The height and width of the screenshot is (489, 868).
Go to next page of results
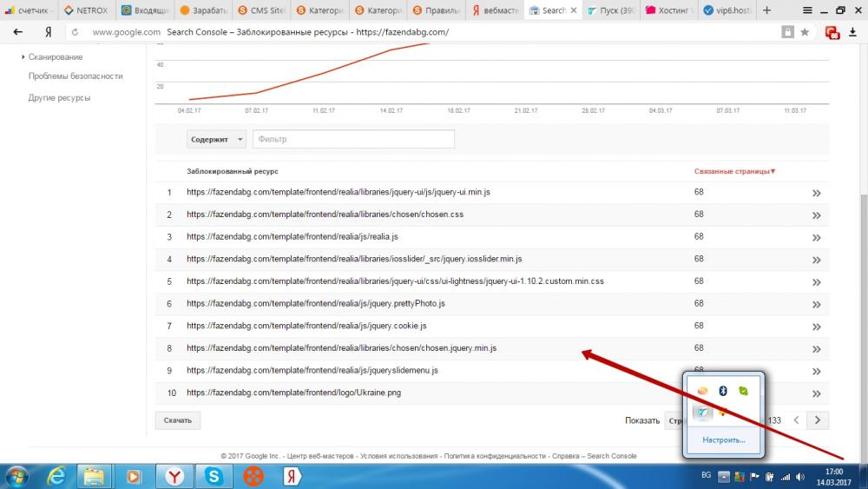[x=818, y=420]
